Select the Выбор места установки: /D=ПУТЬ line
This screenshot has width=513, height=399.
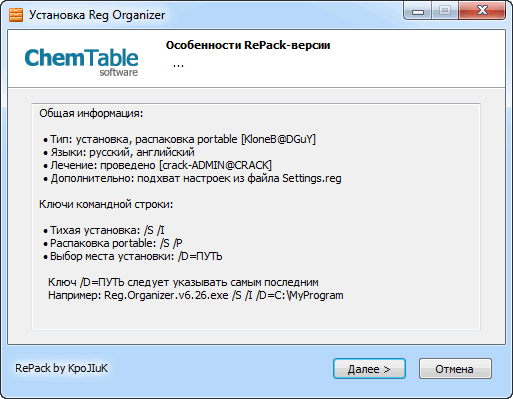133,256
